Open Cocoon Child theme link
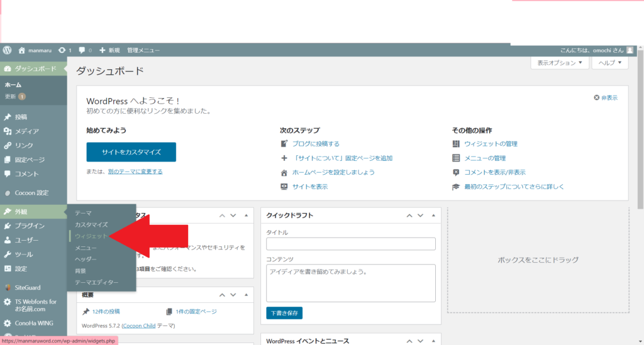 pos(139,326)
